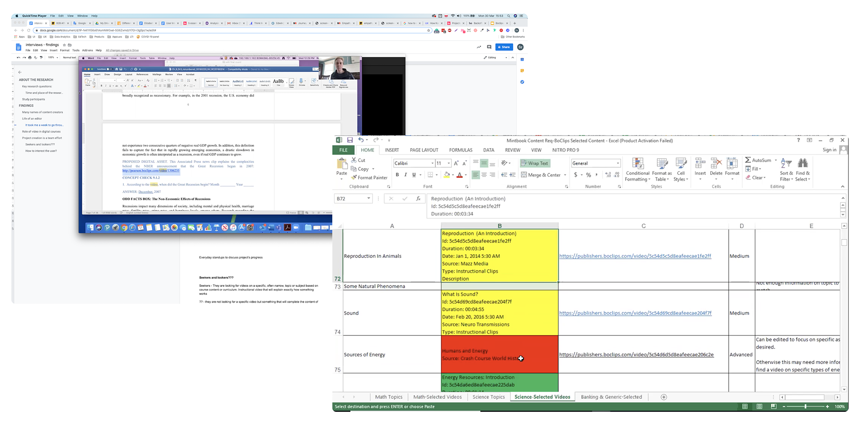The width and height of the screenshot is (868, 434).
Task: Select column B header in Excel
Action: tap(500, 226)
